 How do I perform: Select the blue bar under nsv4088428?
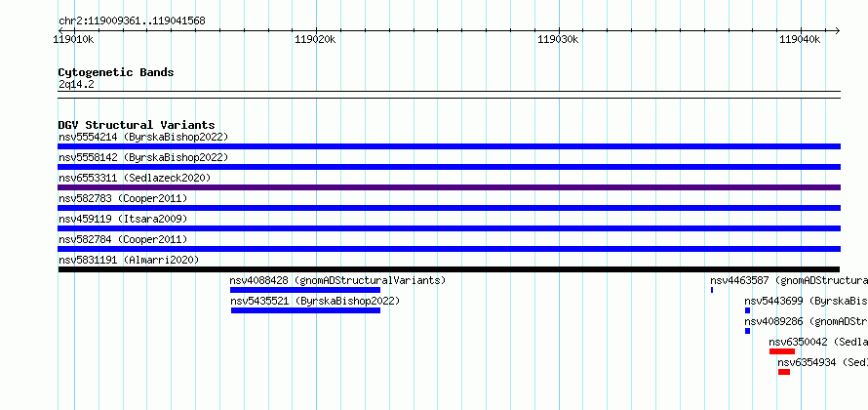click(305, 290)
